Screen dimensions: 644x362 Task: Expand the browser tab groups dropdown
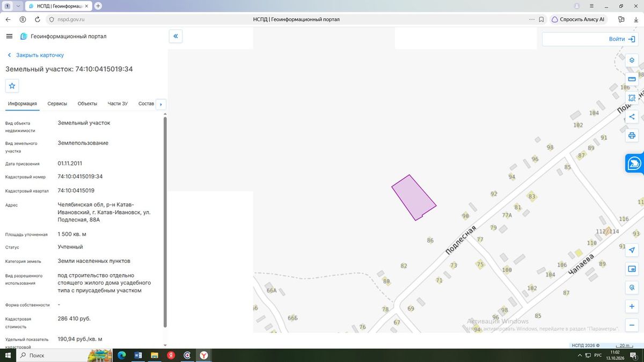(19, 6)
